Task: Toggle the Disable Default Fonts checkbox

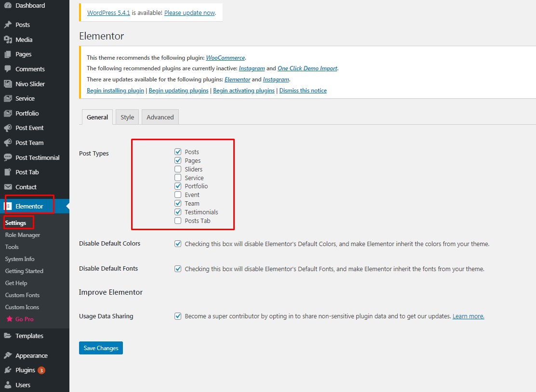Action: point(178,269)
